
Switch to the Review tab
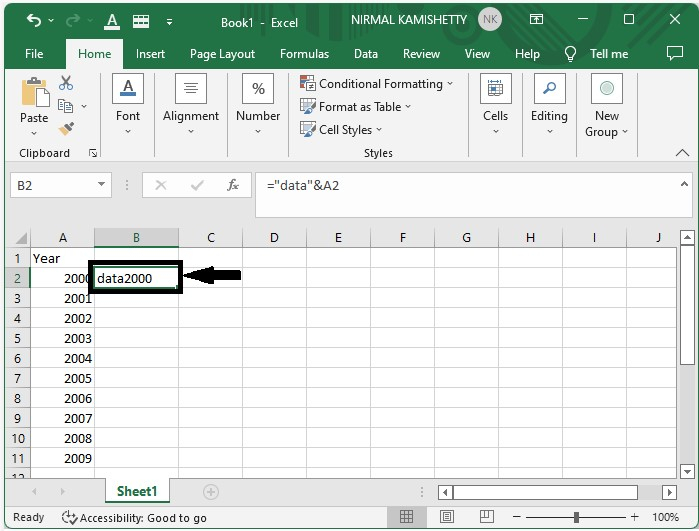(421, 54)
